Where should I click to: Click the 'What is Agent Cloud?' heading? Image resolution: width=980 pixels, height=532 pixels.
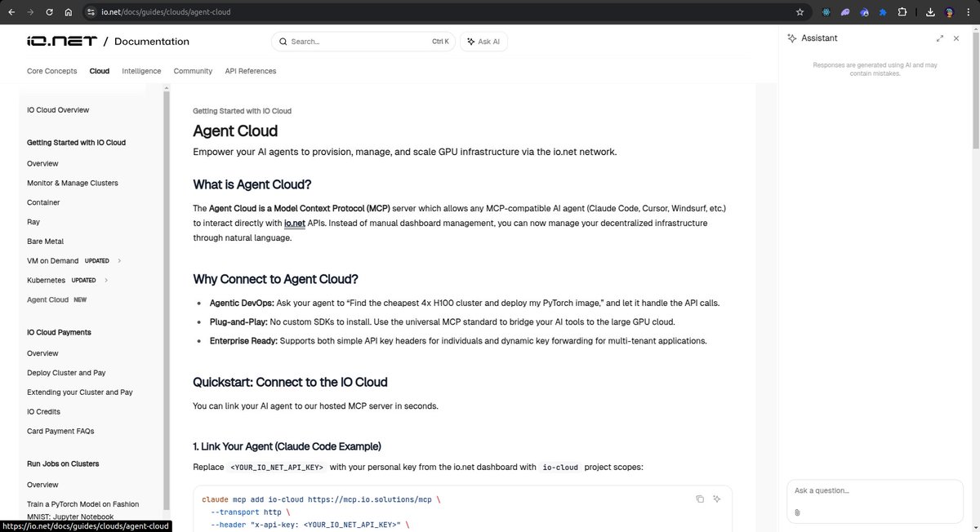point(252,184)
